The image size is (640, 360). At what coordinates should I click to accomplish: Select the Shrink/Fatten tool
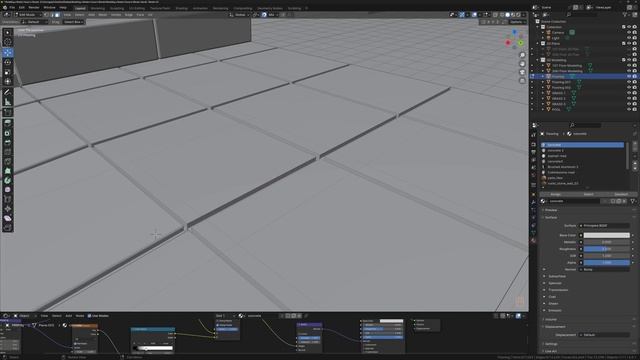tap(8, 209)
